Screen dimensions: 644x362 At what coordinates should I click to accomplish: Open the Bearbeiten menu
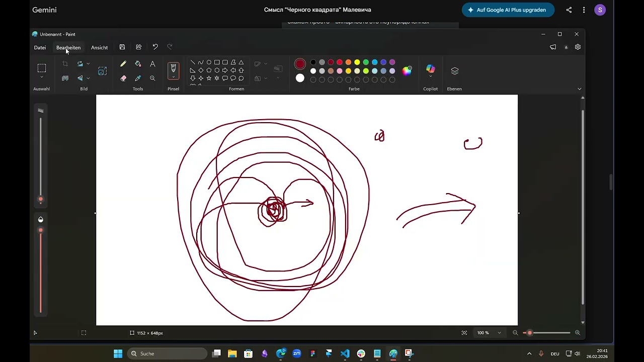[x=68, y=47]
